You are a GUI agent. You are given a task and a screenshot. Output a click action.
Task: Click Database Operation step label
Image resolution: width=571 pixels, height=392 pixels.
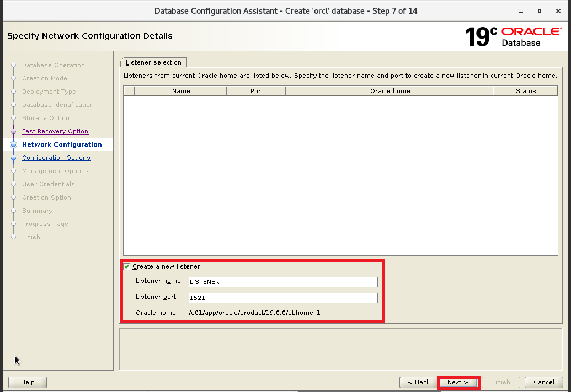pos(53,65)
